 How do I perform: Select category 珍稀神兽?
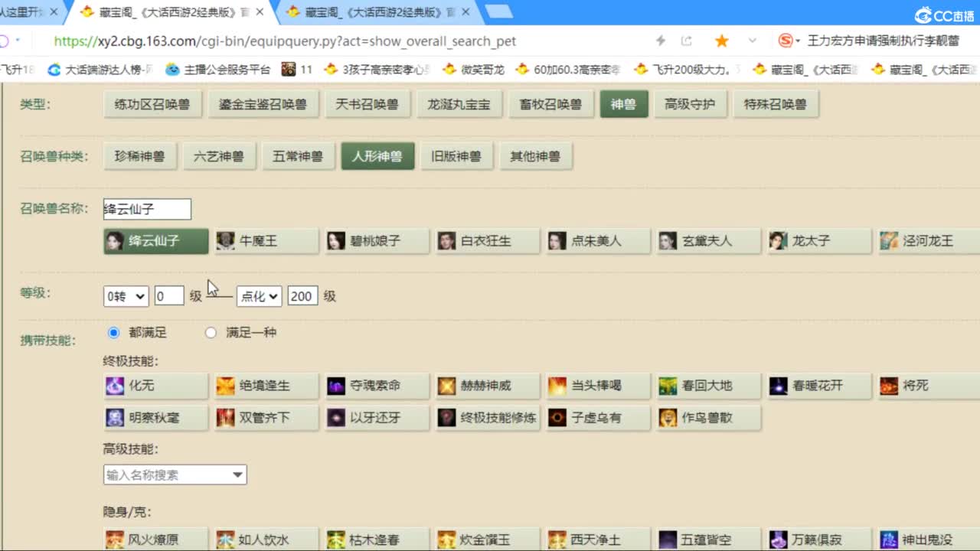(140, 157)
